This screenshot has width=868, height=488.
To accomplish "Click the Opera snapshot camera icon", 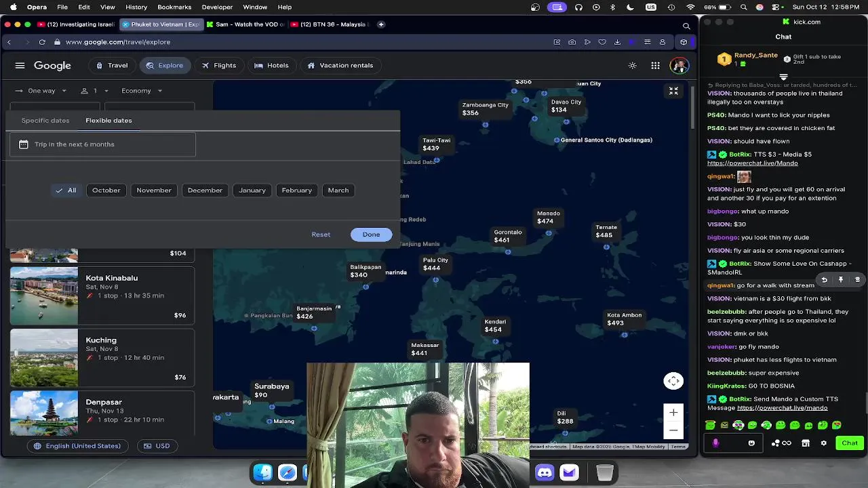I will point(572,42).
